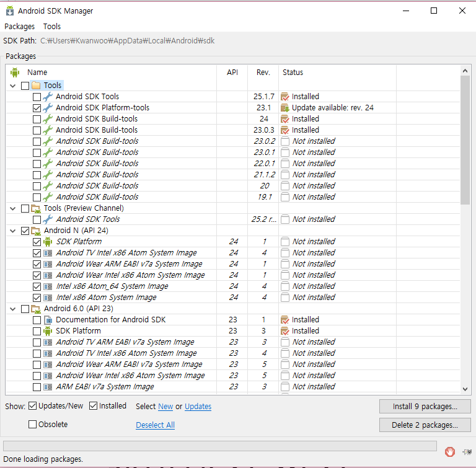Click Tools (Preview Channel) folder icon

pyautogui.click(x=36, y=208)
